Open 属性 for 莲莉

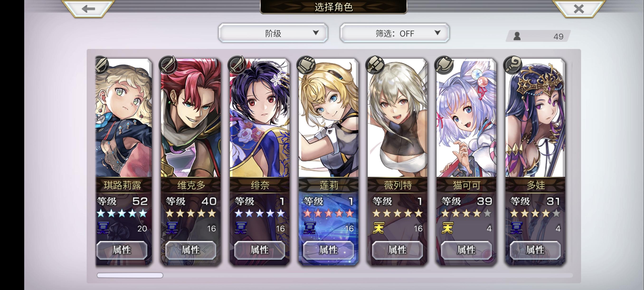tap(328, 250)
